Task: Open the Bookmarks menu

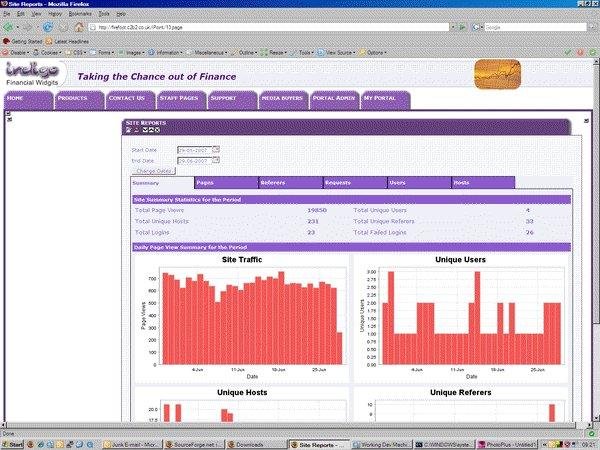Action: click(x=80, y=13)
